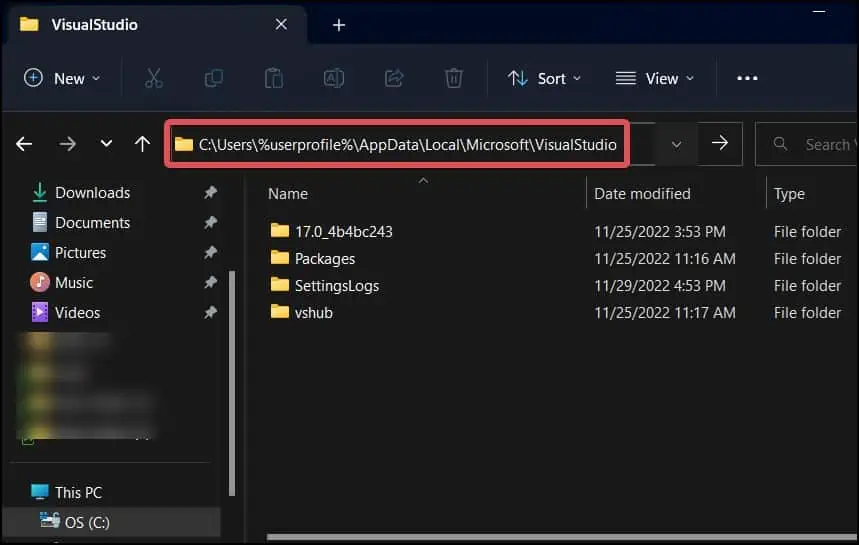
Task: Click the horizontal scrollbar at bottom
Action: tap(562, 537)
